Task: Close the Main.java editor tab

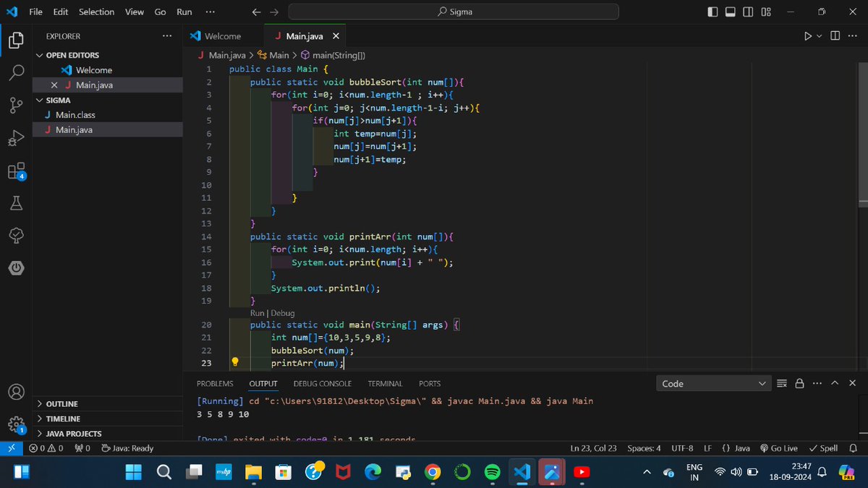Action: click(x=336, y=36)
